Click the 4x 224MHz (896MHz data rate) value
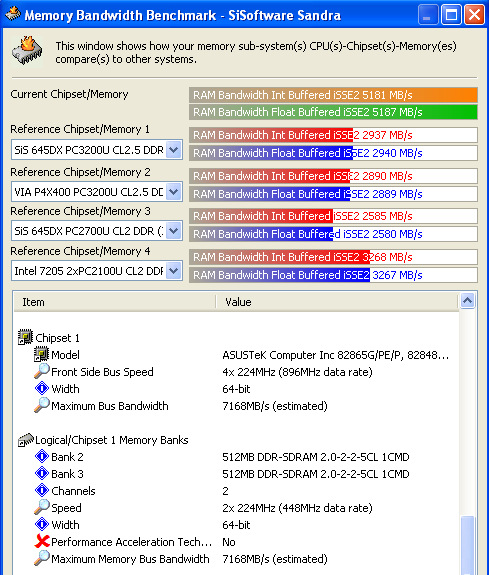This screenshot has width=489, height=575. pos(298,372)
